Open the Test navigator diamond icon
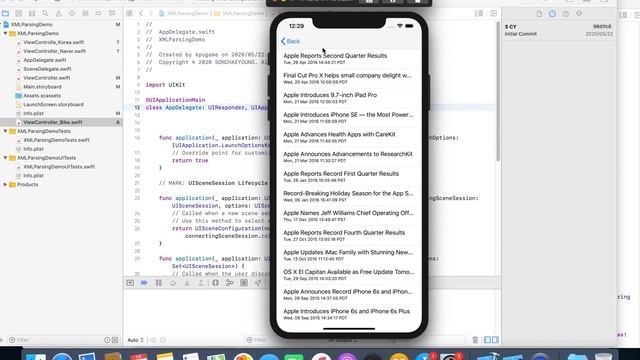The height and width of the screenshot is (360, 640). pyautogui.click(x=72, y=13)
